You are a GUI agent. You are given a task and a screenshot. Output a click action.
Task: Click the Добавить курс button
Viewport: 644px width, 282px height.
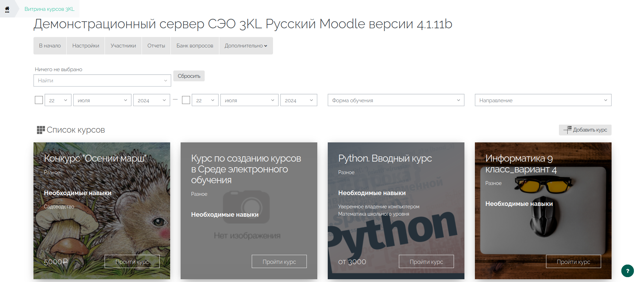pos(585,130)
